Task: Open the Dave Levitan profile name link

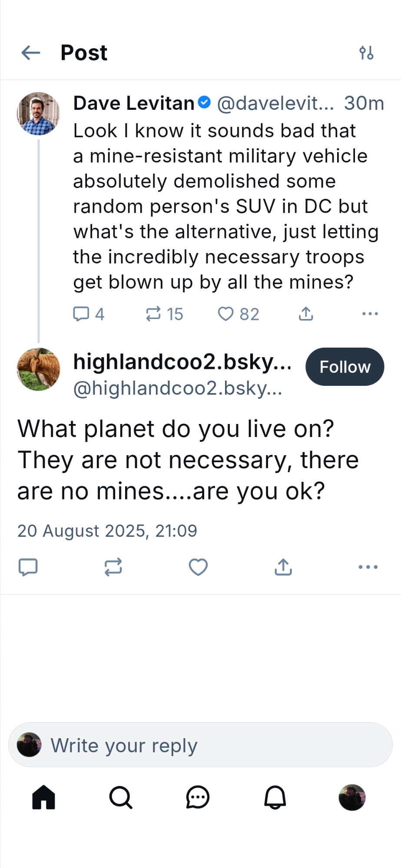Action: coord(134,103)
